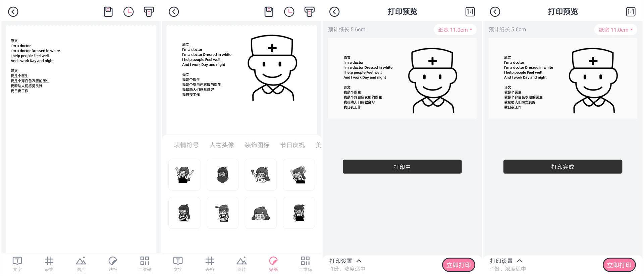Pick girl with raised arms sticker
Image resolution: width=644 pixels, height=276 pixels.
tap(184, 175)
